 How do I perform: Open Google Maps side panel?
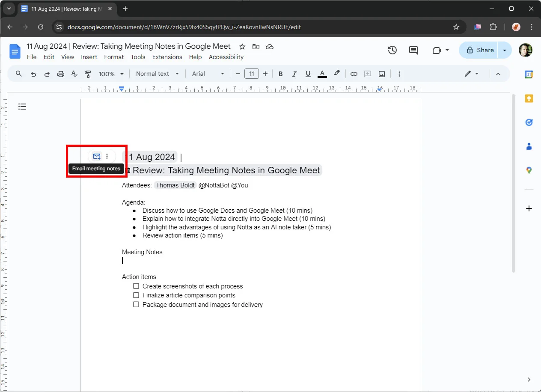tap(529, 170)
